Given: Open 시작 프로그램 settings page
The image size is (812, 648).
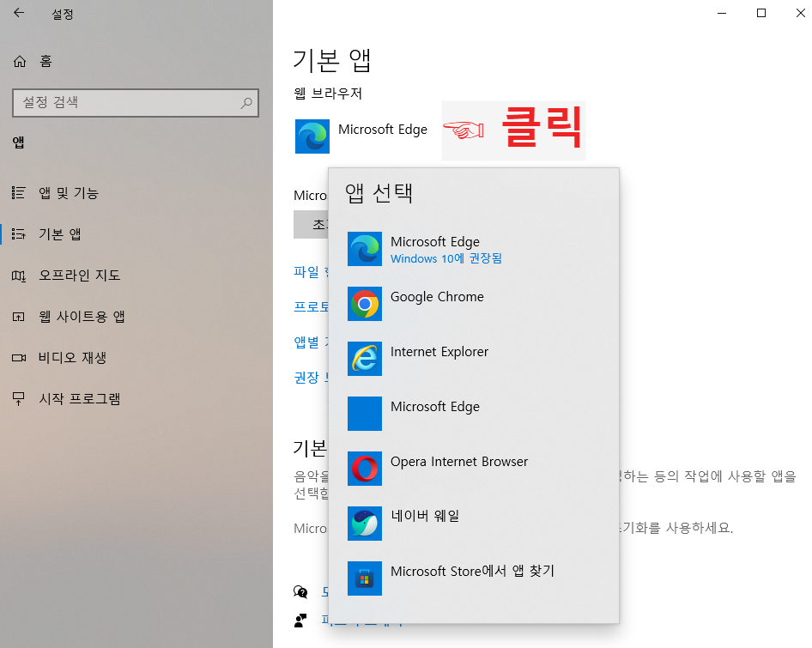Looking at the screenshot, I should [x=80, y=399].
